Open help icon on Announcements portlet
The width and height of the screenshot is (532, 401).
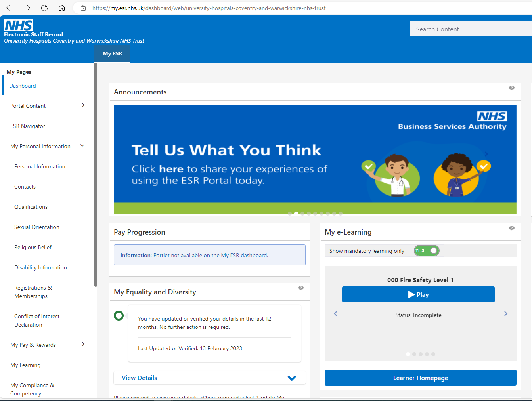(x=511, y=88)
